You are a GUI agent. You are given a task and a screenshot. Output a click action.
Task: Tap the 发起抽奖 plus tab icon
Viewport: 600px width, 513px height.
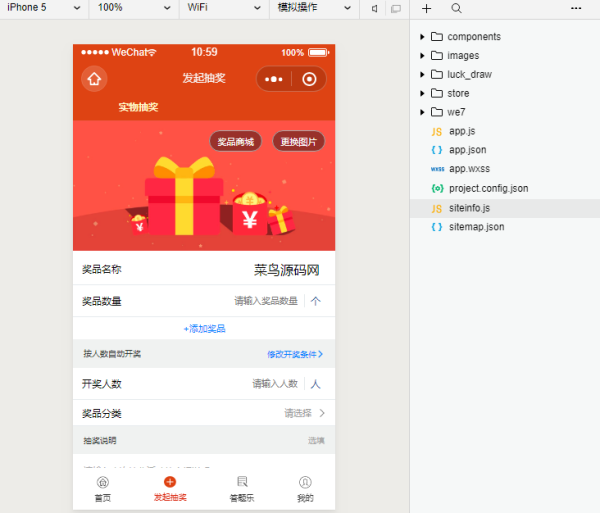[170, 482]
